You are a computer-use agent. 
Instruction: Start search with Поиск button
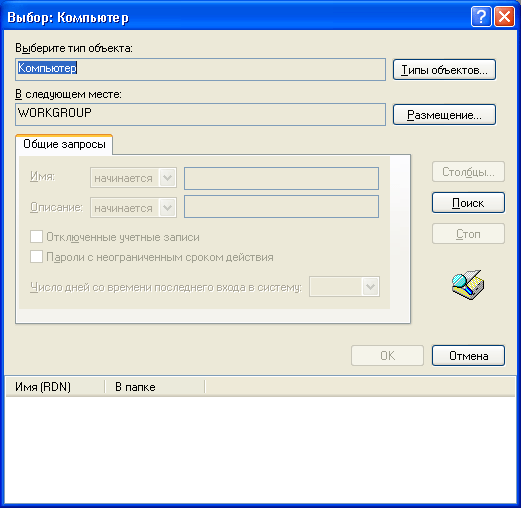468,203
